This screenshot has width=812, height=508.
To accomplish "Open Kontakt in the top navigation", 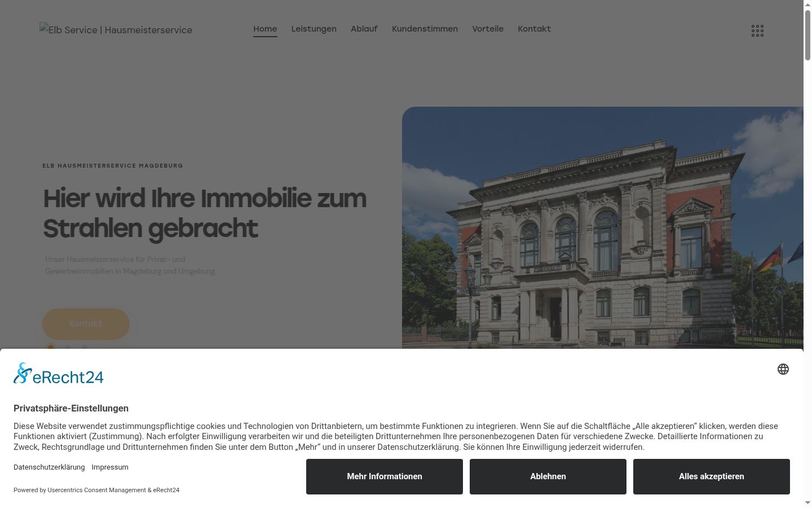I will coord(534,29).
